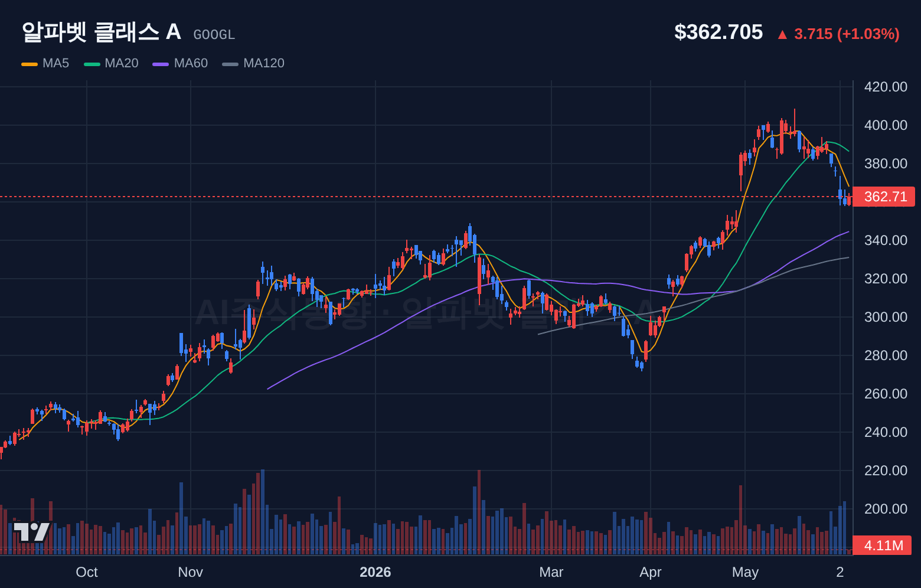Viewport: 921px width, 588px height.
Task: Select the Oct label on time axis
Action: (x=87, y=572)
